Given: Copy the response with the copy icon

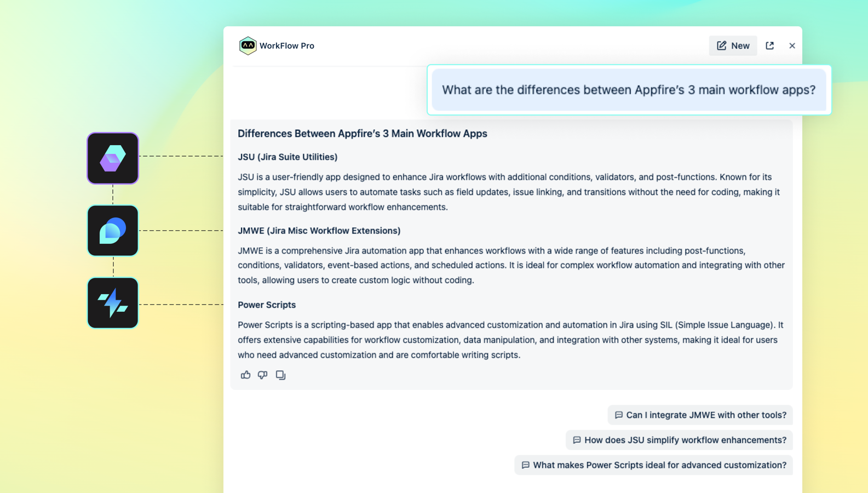Looking at the screenshot, I should (280, 375).
